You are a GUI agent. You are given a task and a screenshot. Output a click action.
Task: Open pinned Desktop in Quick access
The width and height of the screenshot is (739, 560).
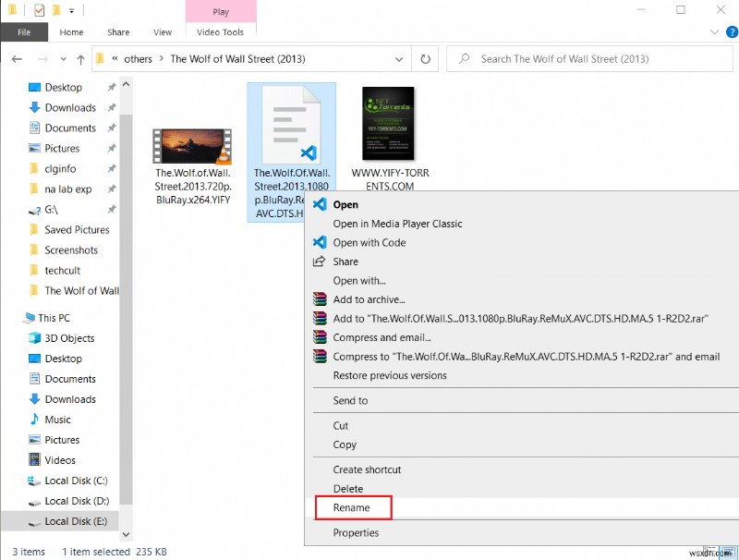[63, 87]
